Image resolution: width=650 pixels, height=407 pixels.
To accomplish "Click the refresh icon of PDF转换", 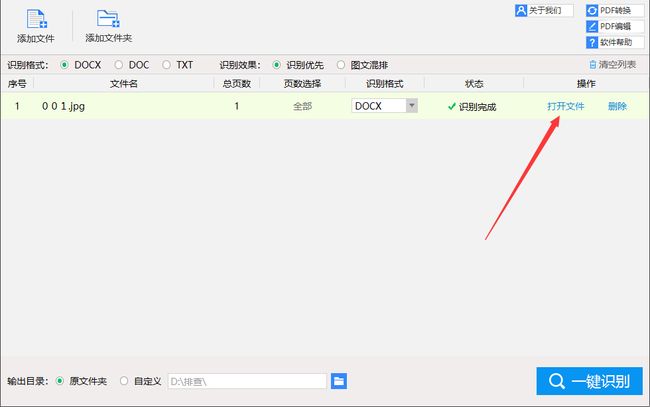I will click(x=592, y=10).
